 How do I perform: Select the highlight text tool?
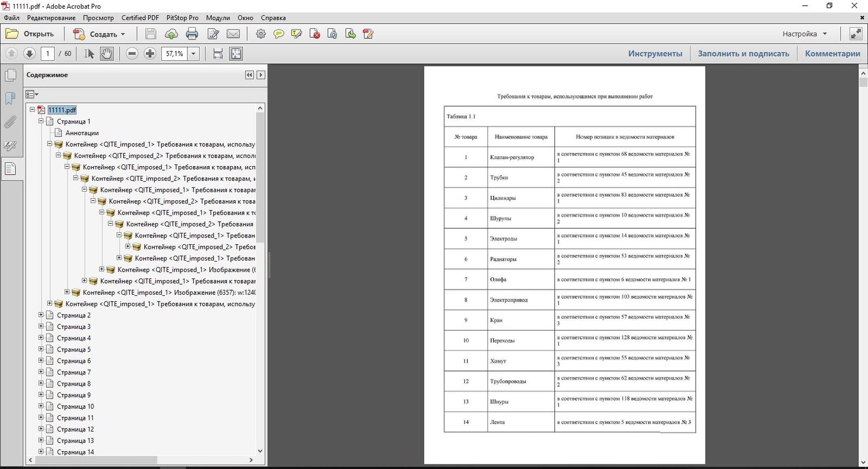(x=297, y=34)
